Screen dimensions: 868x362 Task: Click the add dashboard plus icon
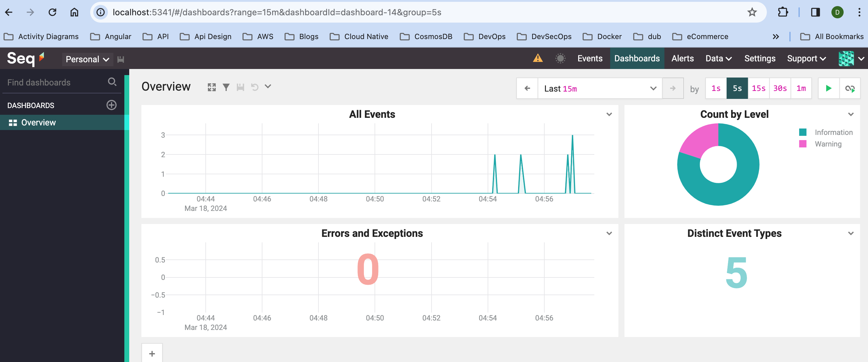111,105
